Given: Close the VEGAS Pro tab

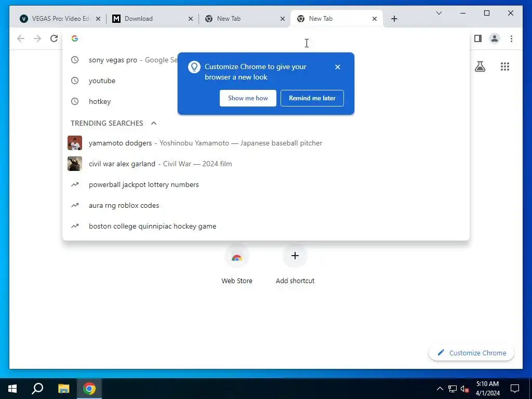Looking at the screenshot, I should [98, 19].
